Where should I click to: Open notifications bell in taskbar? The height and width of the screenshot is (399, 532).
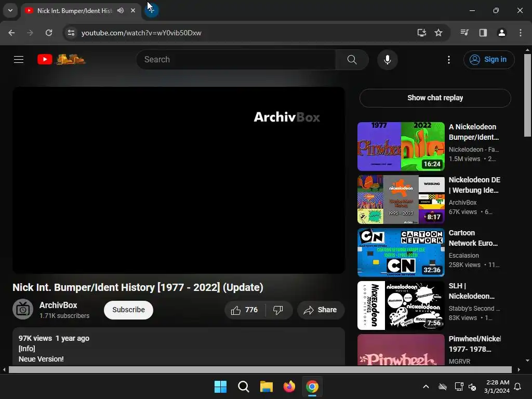(x=518, y=387)
